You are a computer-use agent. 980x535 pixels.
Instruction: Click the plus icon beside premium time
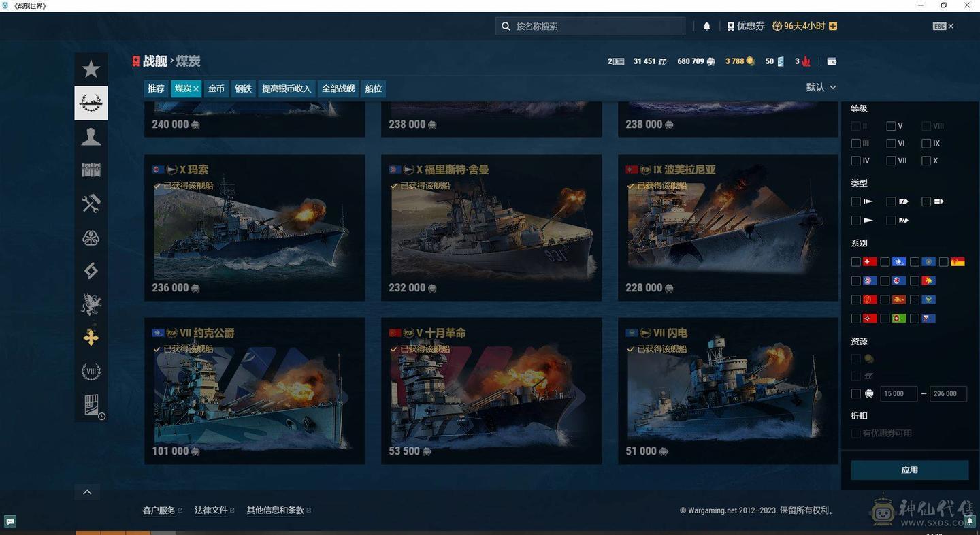coord(833,26)
